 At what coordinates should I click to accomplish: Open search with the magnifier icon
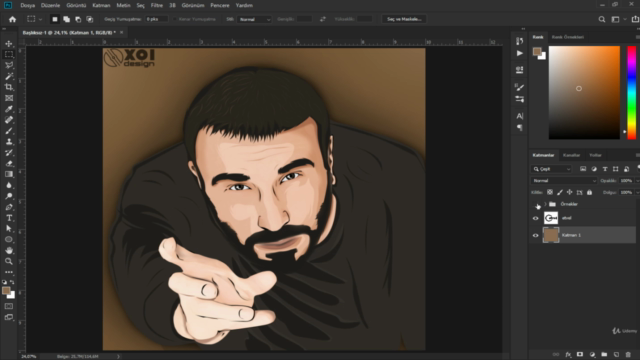pyautogui.click(x=602, y=19)
